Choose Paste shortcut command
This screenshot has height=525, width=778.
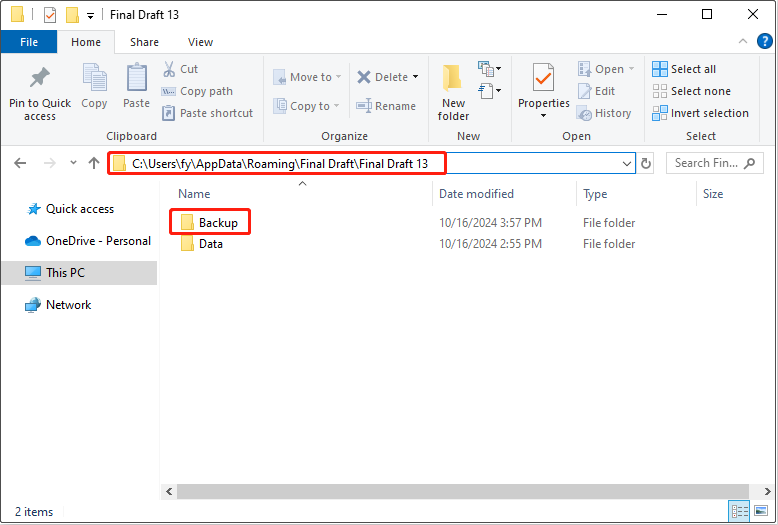click(207, 113)
